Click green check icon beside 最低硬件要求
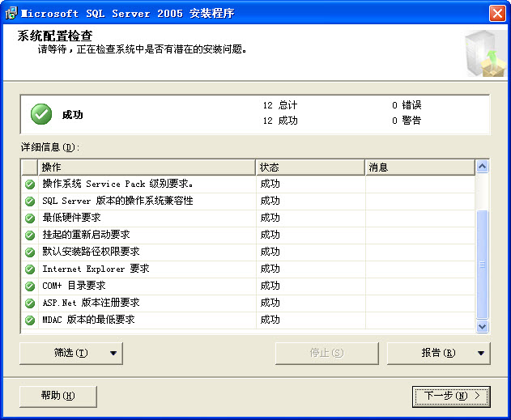This screenshot has height=420, width=511. (30, 218)
